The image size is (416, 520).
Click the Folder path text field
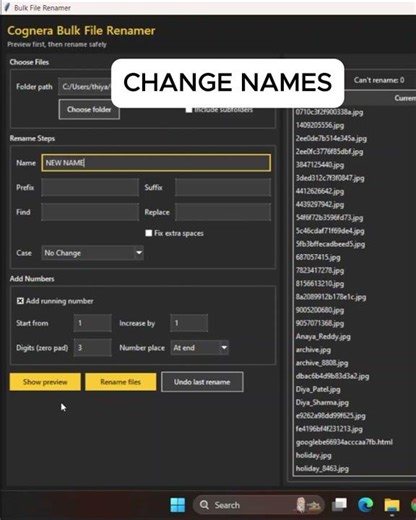pyautogui.click(x=85, y=87)
